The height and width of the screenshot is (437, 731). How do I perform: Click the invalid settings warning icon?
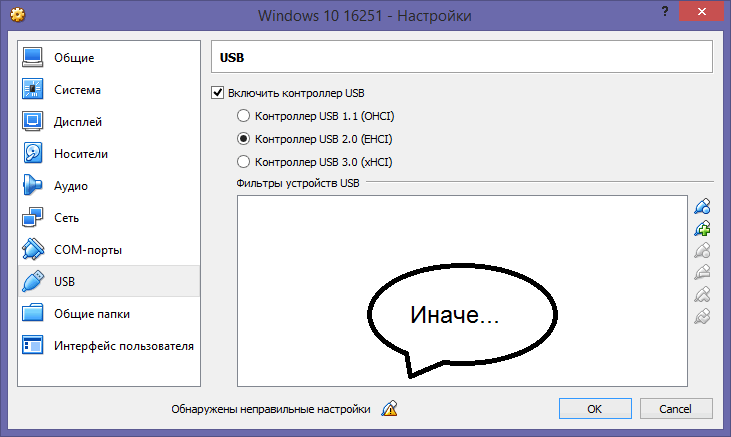[x=389, y=409]
